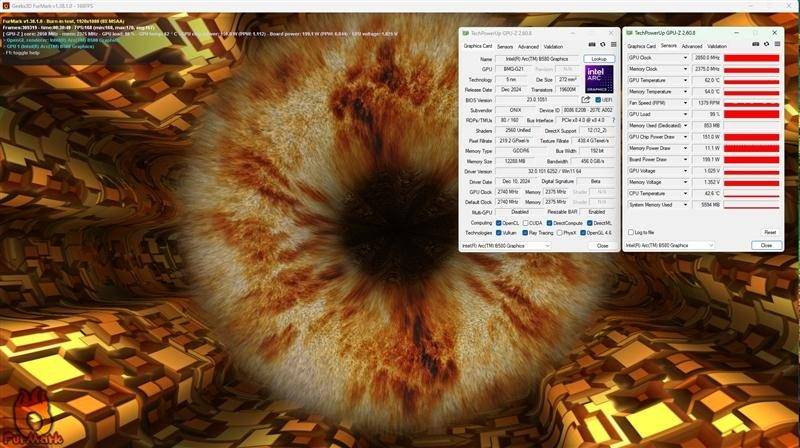The height and width of the screenshot is (448, 800).
Task: Click the Memory Type 'GDDR6' field
Action: pyautogui.click(x=521, y=151)
